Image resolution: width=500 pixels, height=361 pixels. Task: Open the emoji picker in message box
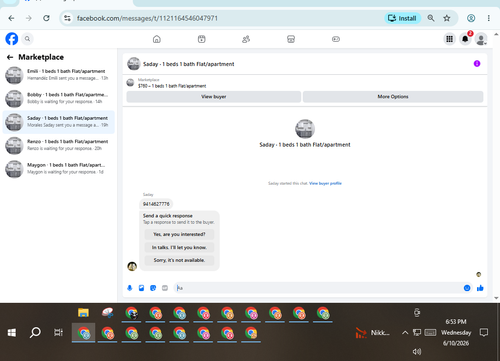coord(467,288)
